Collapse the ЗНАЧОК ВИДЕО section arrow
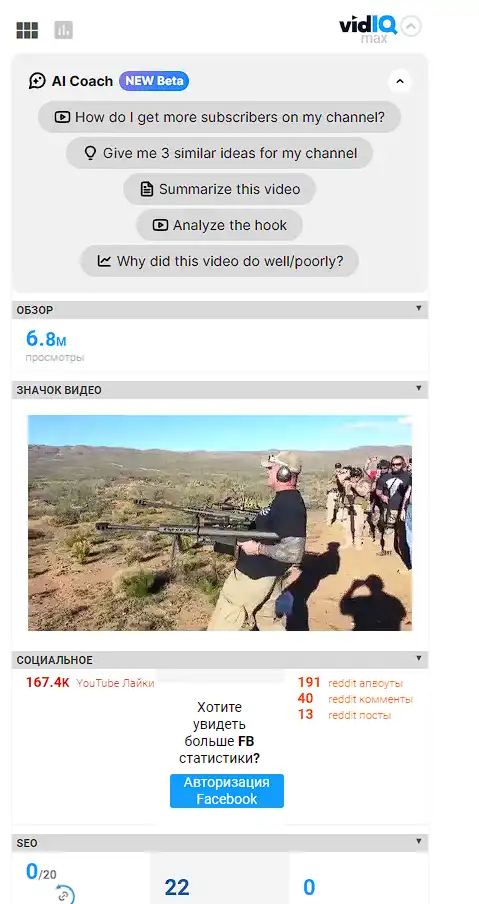The image size is (479, 904). click(x=419, y=389)
